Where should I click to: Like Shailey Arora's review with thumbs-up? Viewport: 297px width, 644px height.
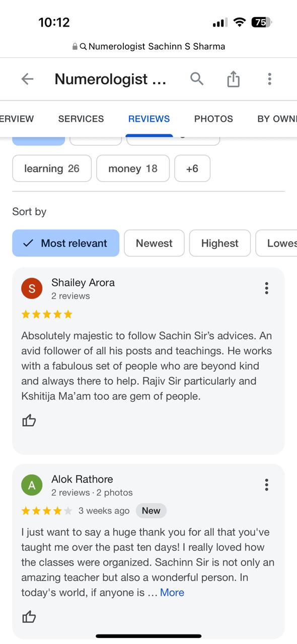tap(29, 421)
